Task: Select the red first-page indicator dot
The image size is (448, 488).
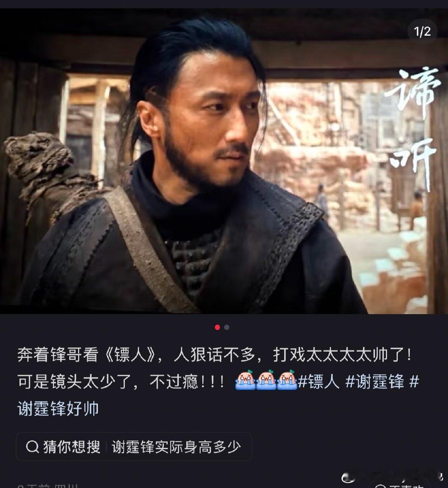Action: pyautogui.click(x=217, y=327)
